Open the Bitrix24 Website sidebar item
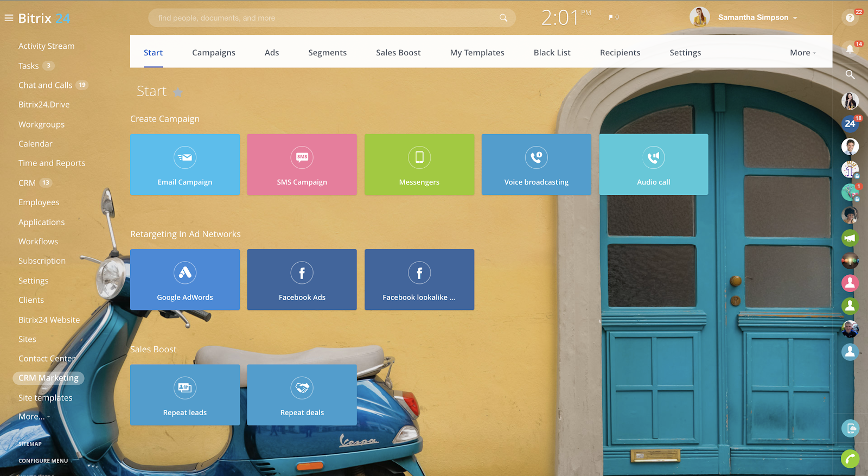The width and height of the screenshot is (868, 476). 49,320
